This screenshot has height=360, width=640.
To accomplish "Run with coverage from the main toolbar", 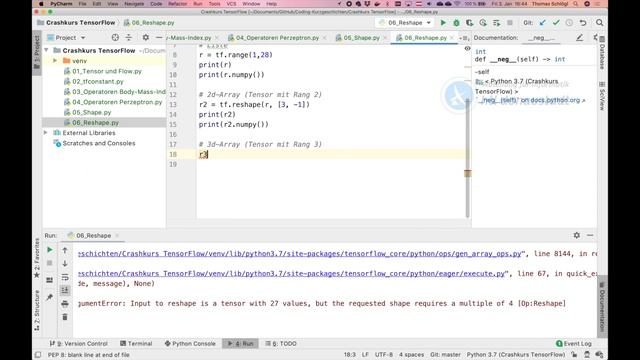I will (470, 23).
